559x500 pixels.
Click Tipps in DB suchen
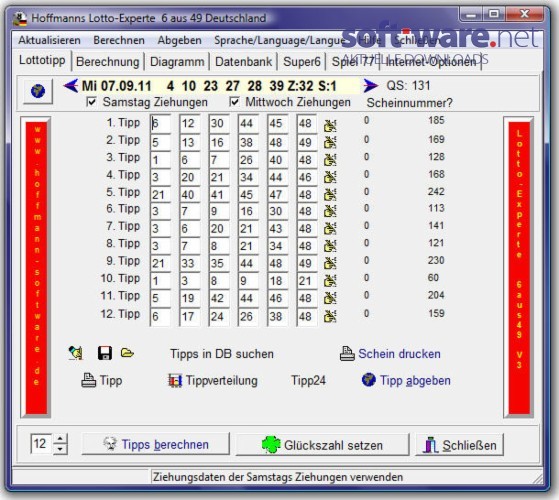[222, 354]
